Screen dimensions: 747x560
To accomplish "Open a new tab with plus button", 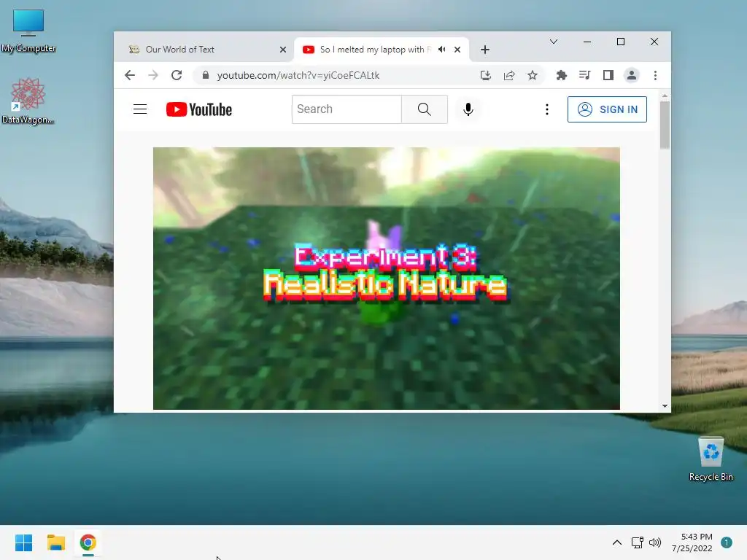I will (485, 50).
